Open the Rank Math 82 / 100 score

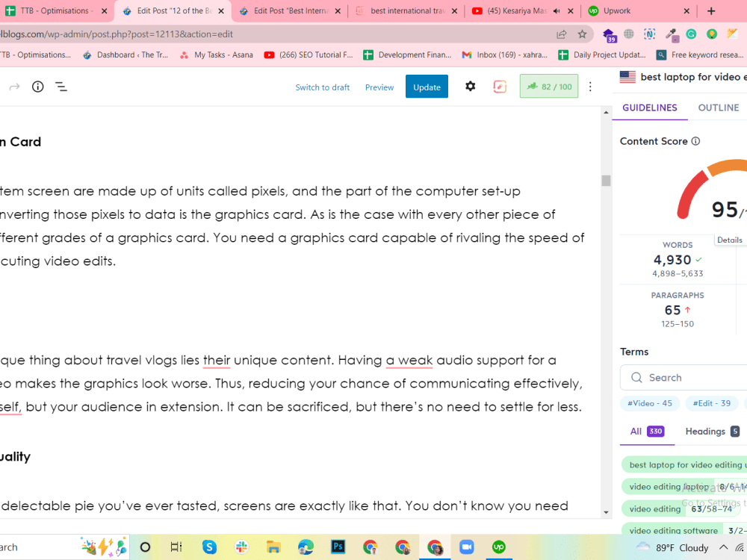click(549, 86)
